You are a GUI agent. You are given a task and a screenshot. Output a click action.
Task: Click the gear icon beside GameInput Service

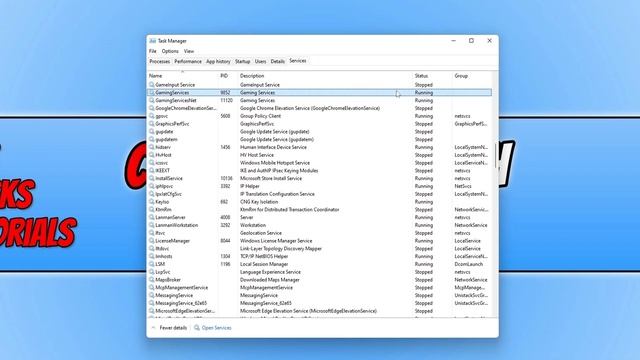152,84
